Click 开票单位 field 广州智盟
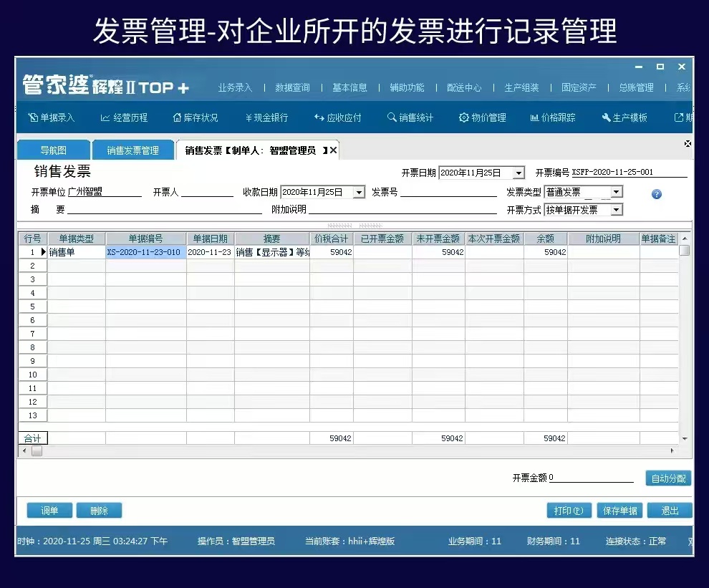This screenshot has height=588, width=709. tap(105, 192)
